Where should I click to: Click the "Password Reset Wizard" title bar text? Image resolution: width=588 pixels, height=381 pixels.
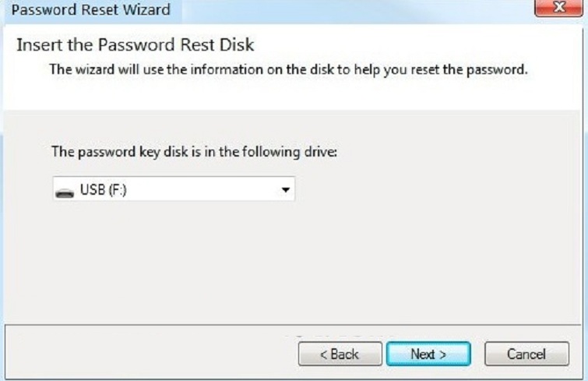[90, 11]
